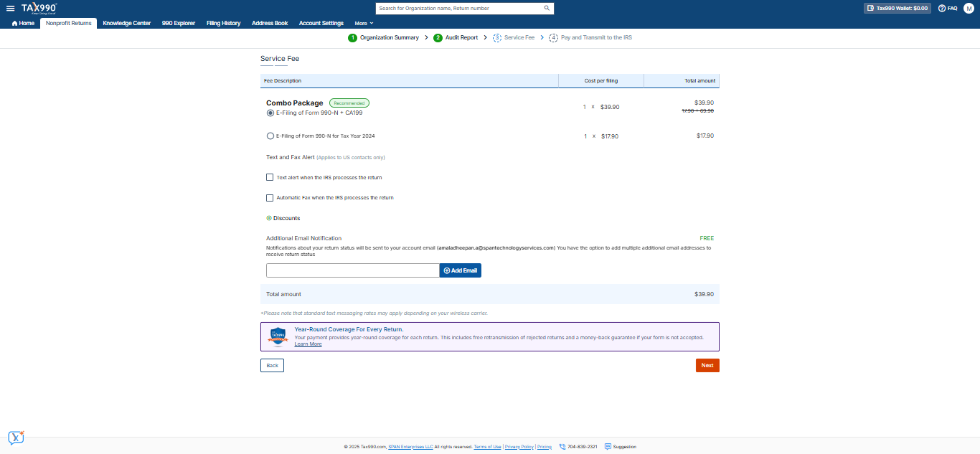
Task: Open the Suggestion feedback link
Action: point(621,447)
